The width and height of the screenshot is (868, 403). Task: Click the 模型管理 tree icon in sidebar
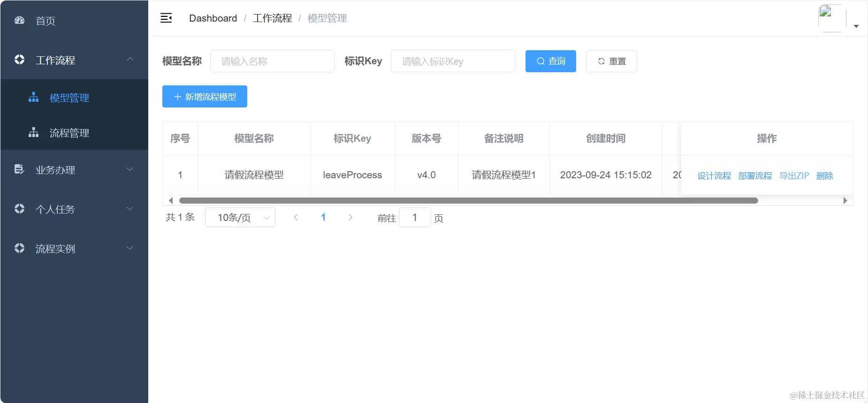click(x=33, y=97)
